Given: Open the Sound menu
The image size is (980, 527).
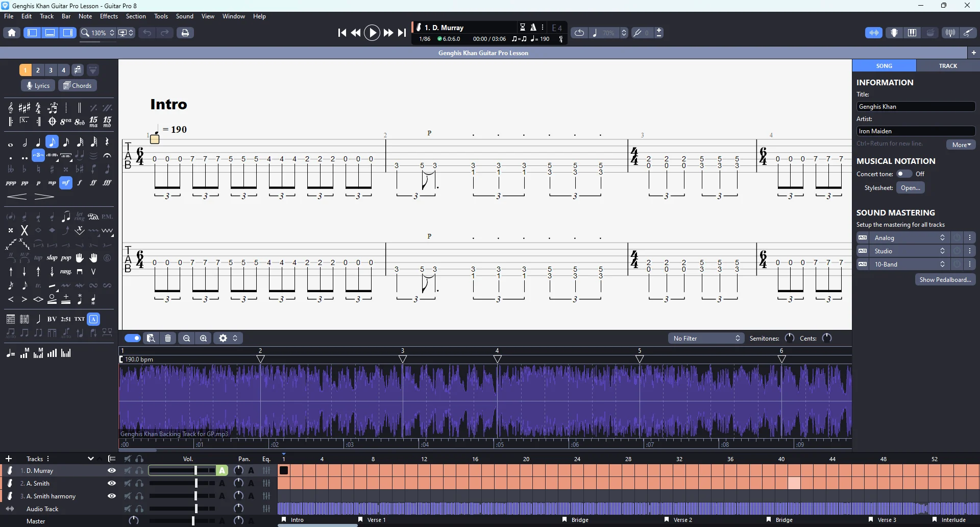Looking at the screenshot, I should coord(185,16).
